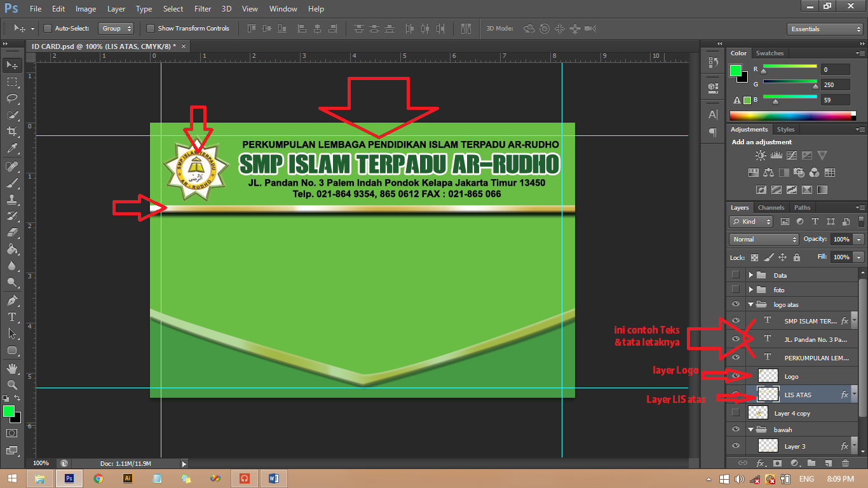Viewport: 868px width, 488px height.
Task: Choose the Lasso tool
Action: 12,98
